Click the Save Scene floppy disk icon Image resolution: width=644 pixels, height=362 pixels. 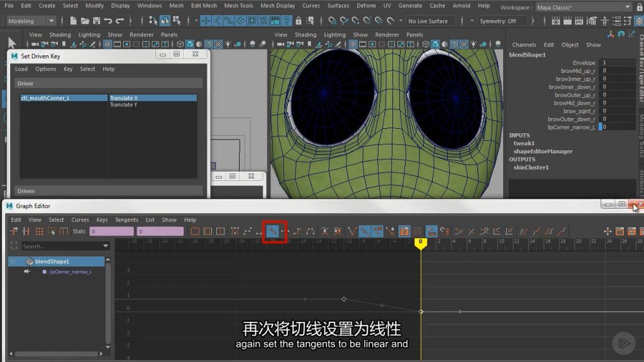[x=96, y=21]
